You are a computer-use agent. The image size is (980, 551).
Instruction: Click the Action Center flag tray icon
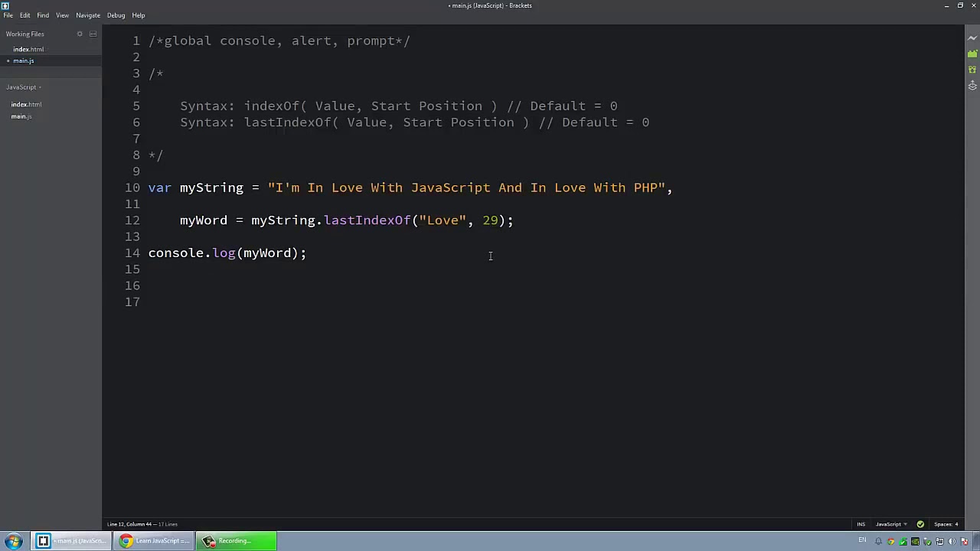click(965, 542)
